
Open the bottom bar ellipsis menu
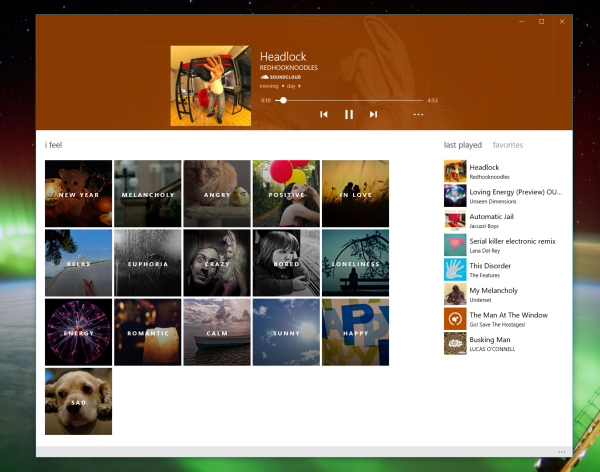tap(562, 453)
